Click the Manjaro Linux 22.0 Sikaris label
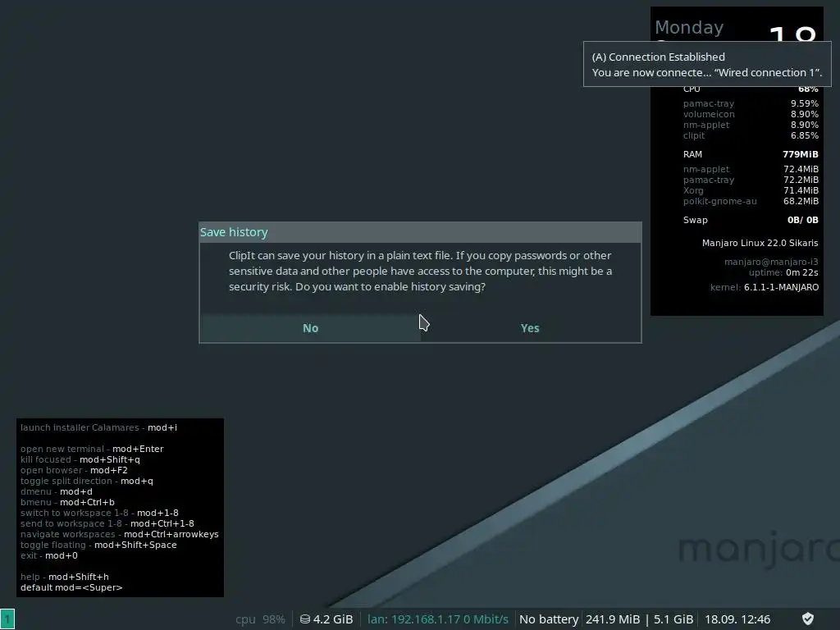 (x=760, y=243)
